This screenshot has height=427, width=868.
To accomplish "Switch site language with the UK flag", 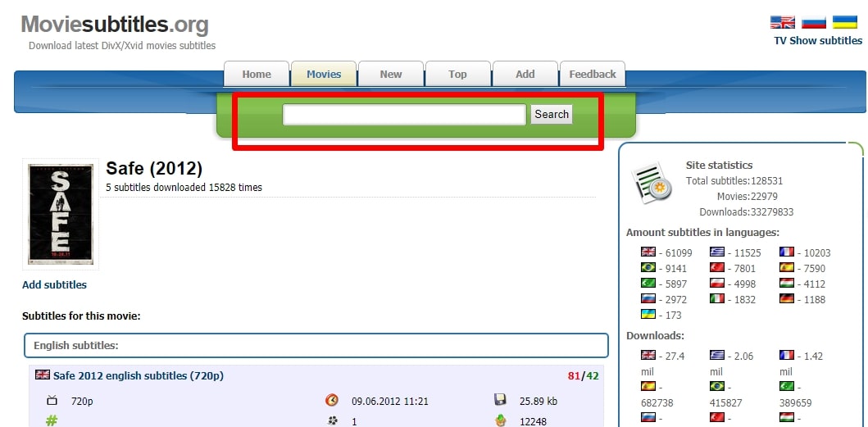I will pyautogui.click(x=782, y=22).
